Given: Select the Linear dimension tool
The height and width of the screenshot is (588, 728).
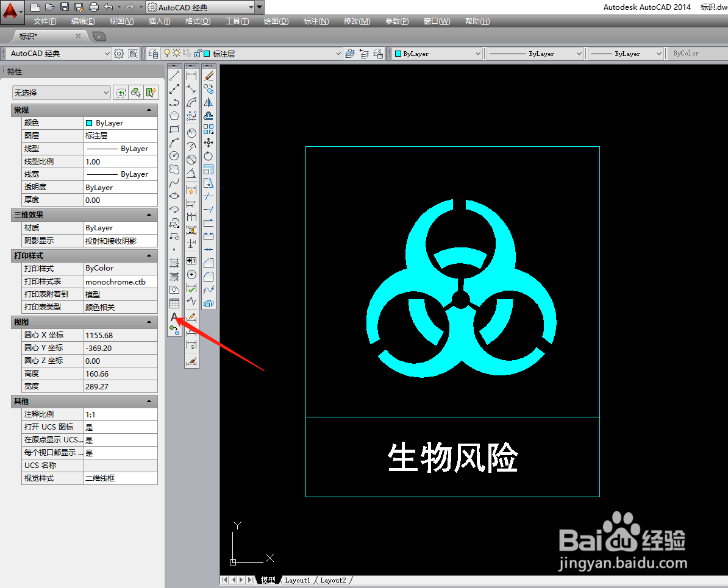Looking at the screenshot, I should tap(191, 76).
